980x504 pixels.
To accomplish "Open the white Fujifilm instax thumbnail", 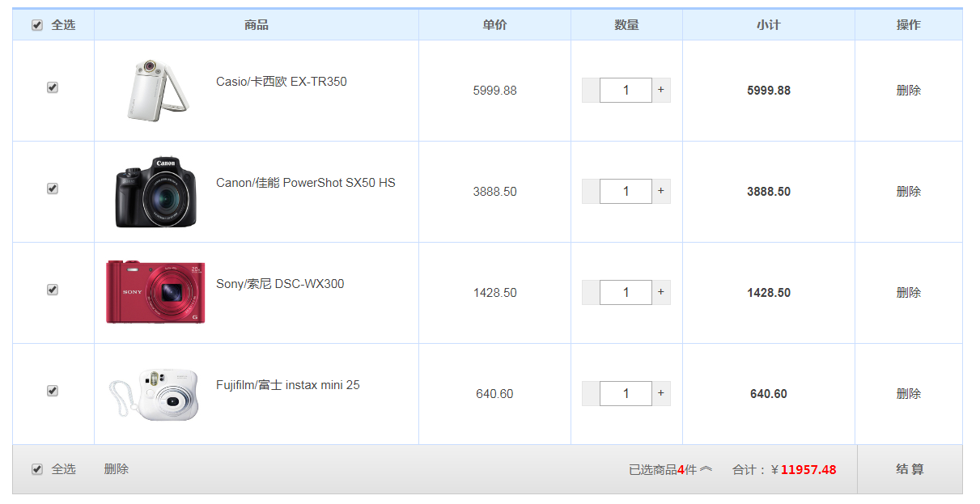I will (x=154, y=394).
